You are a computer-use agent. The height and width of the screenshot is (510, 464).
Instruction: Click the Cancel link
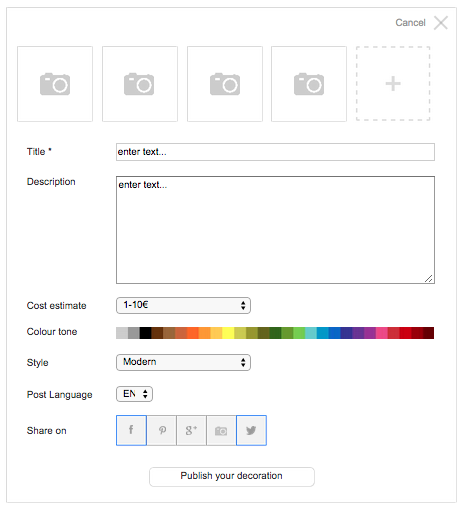[410, 23]
